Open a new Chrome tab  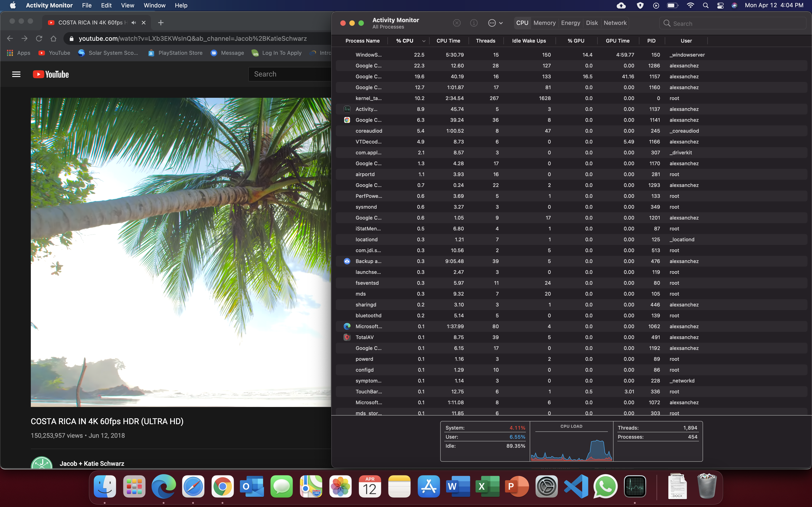point(161,22)
